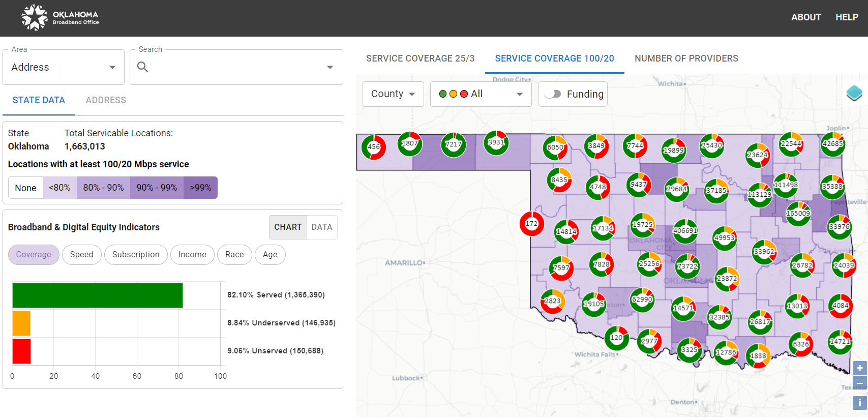Click the 406691 donut marker on map
The image size is (868, 420).
685,231
